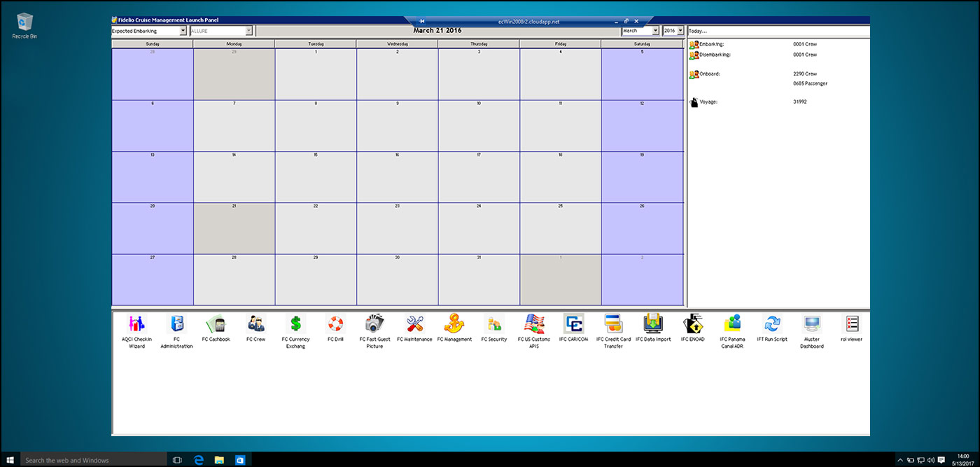Click the '2290 Crew' onboard count
Viewport: 980px width, 467px height.
[x=805, y=74]
